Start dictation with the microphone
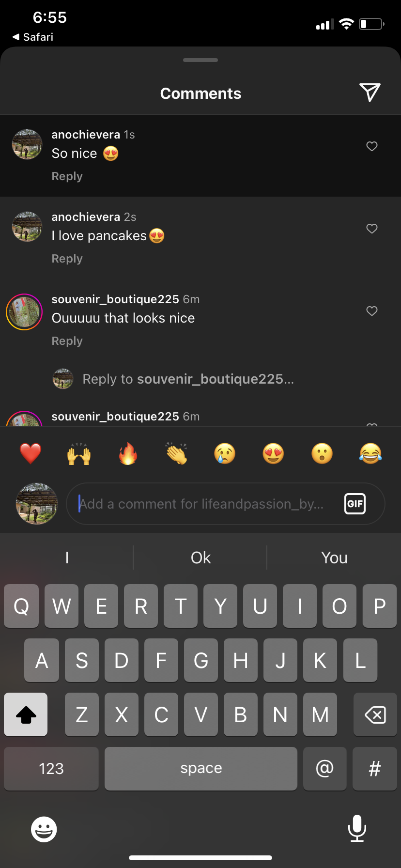The image size is (401, 868). [x=357, y=828]
